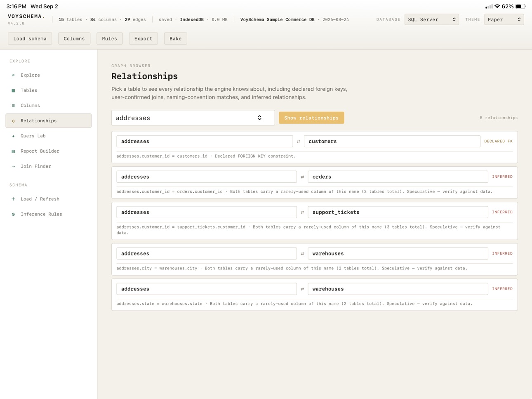Click the Relationships diamond icon in sidebar
The width and height of the screenshot is (532, 399).
13,121
